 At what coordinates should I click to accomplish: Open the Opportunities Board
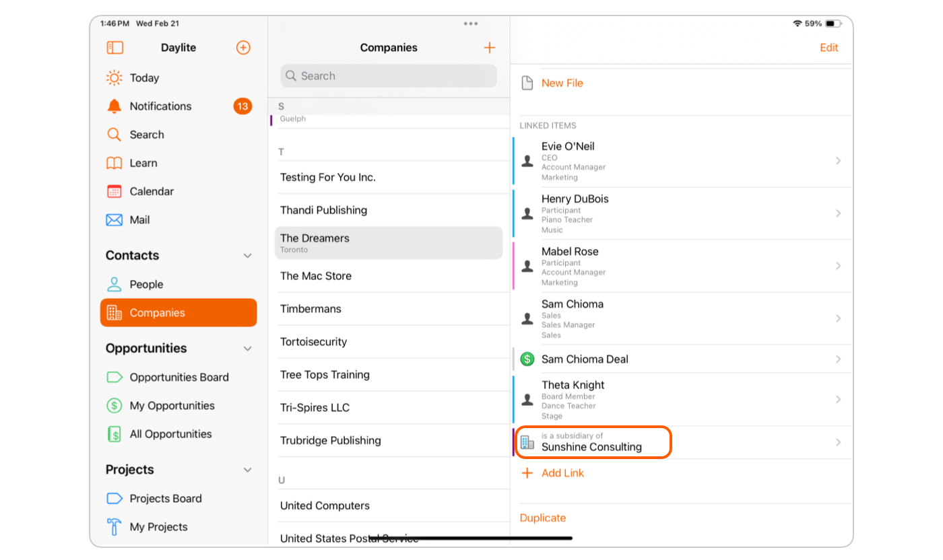(x=178, y=378)
